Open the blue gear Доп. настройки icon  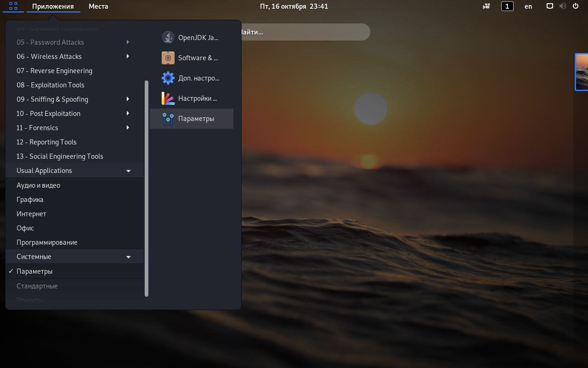(168, 78)
